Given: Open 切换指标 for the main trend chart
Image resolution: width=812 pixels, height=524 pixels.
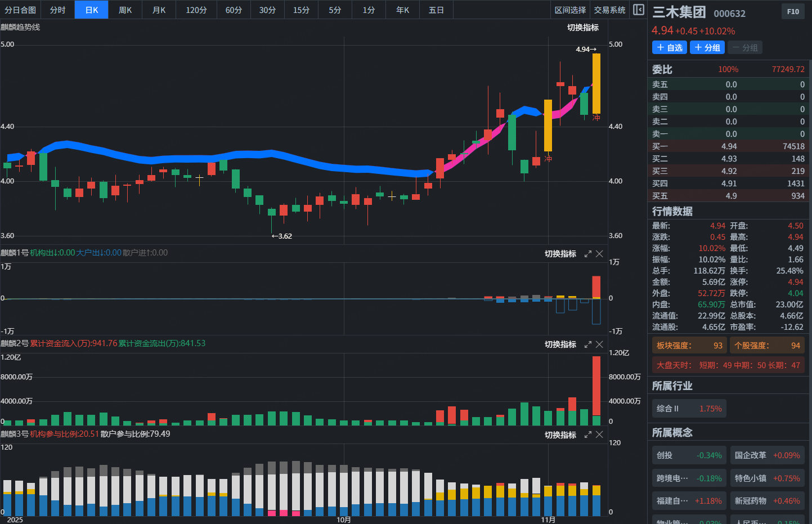Looking at the screenshot, I should click(582, 28).
